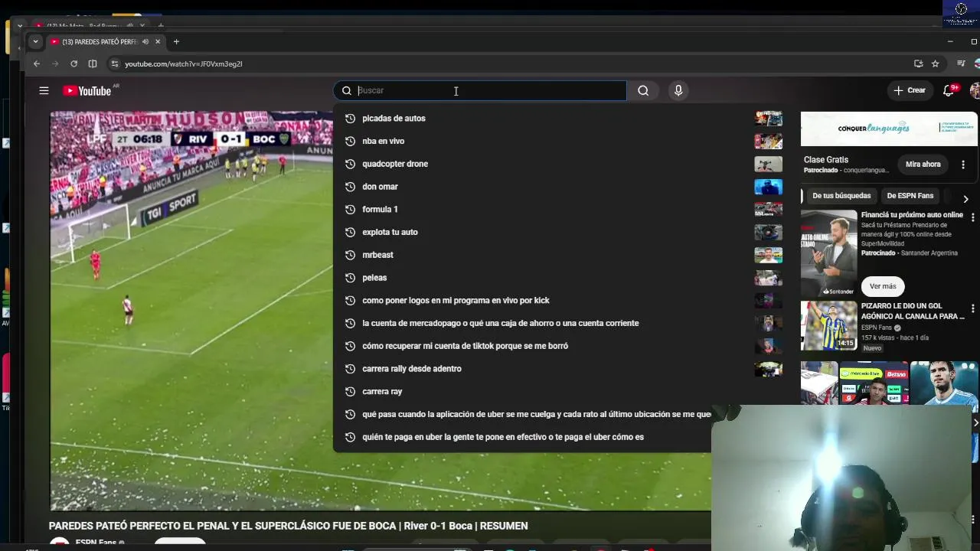Screen dimensions: 980x551
Task: Click the youtube.com address bar URL
Action: tap(184, 64)
